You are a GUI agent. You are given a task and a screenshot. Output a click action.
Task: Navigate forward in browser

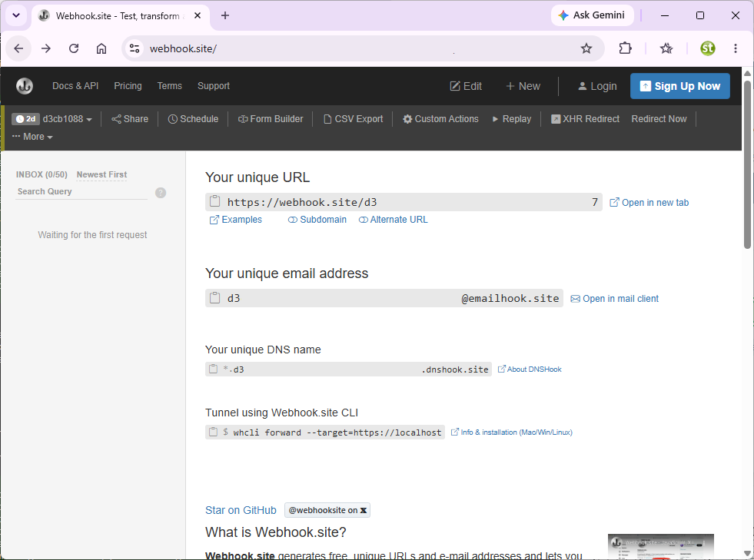pos(45,48)
